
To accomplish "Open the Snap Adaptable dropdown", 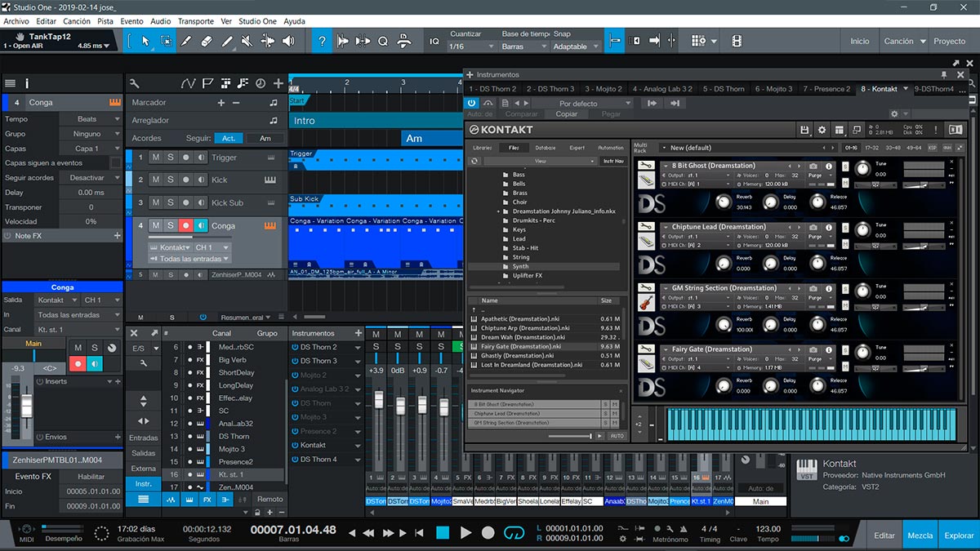I will pos(576,47).
